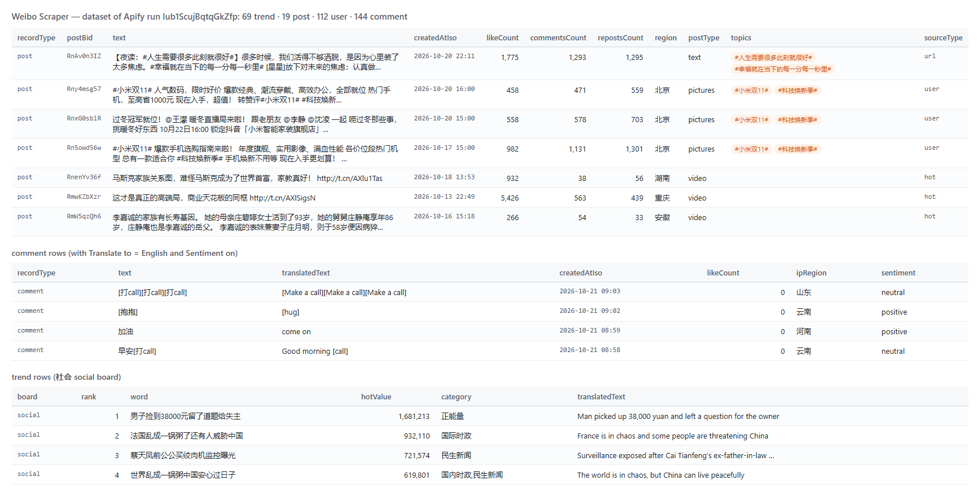Select post ID RmwKZbXzr
This screenshot has height=495, width=980.
84,197
